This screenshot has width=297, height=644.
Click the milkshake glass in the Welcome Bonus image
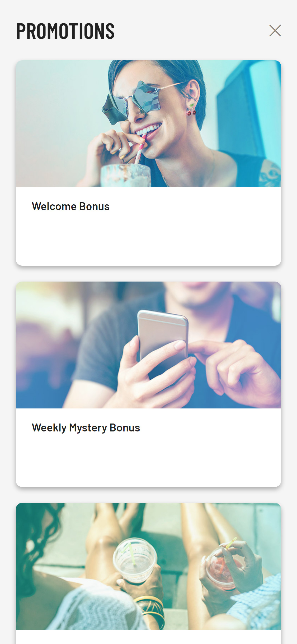click(126, 175)
